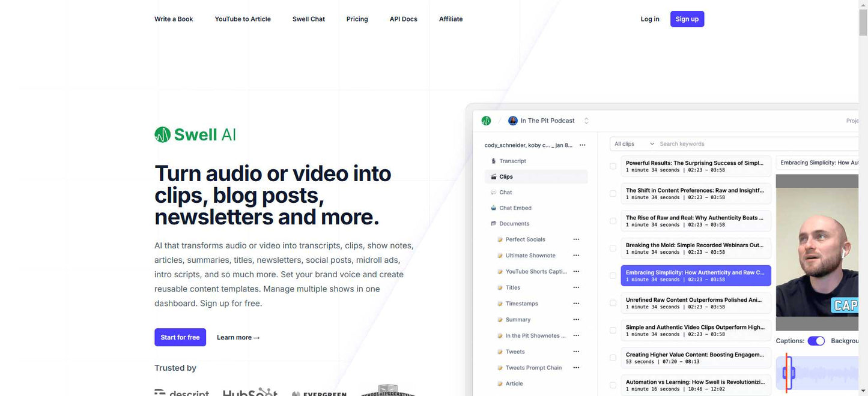Open the Pricing page from the navigation
The image size is (868, 396).
(x=357, y=19)
